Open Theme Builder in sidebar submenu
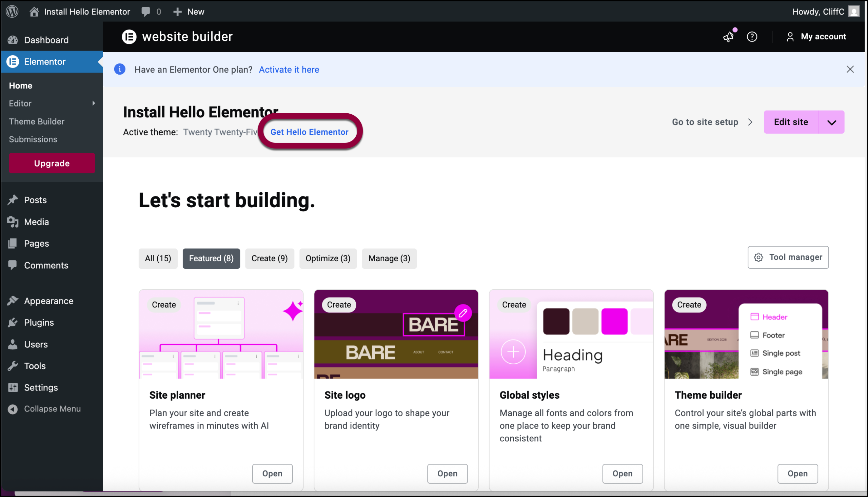Viewport: 868px width, 497px height. [x=37, y=121]
